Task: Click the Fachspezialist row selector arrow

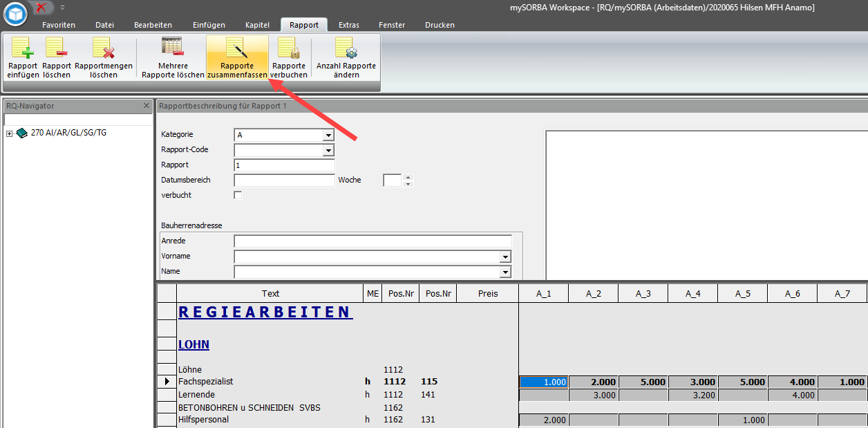Action: [167, 382]
